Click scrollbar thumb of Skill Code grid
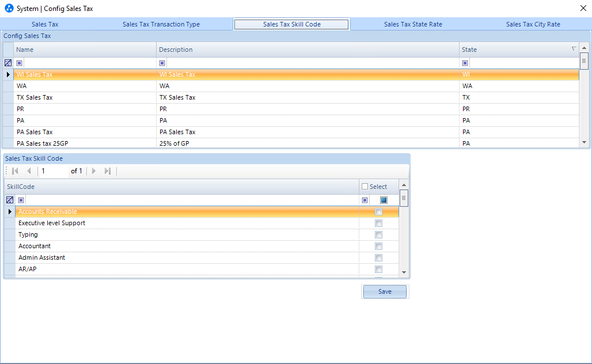This screenshot has height=364, width=592. click(x=404, y=198)
